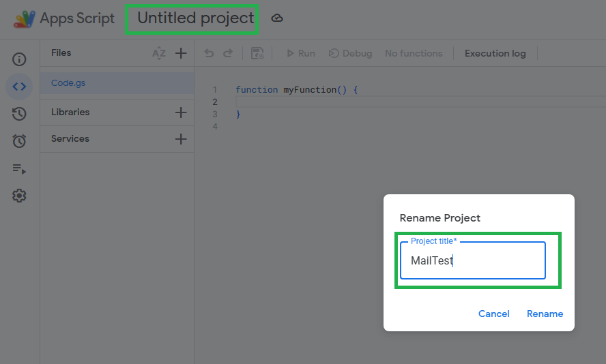Click the Apps Script logo
The width and height of the screenshot is (606, 364).
click(25, 19)
